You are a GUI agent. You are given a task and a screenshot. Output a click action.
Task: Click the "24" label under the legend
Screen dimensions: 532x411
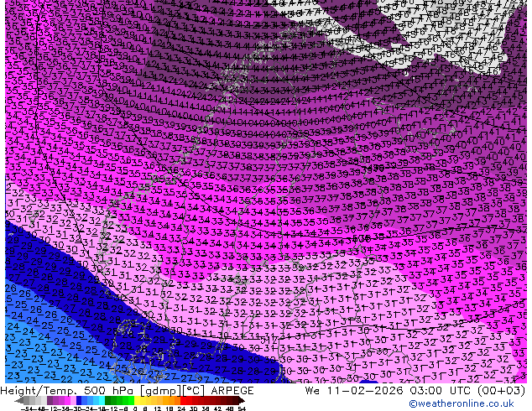click(x=181, y=408)
